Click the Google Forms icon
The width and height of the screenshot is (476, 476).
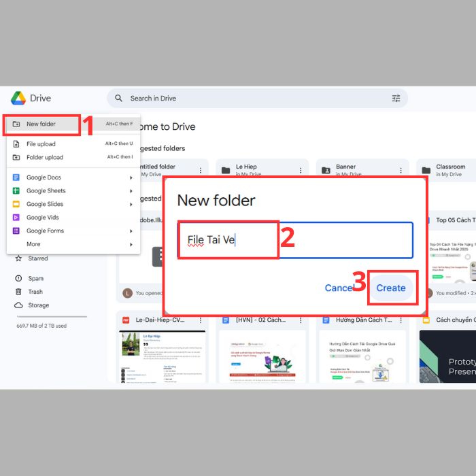tap(16, 231)
